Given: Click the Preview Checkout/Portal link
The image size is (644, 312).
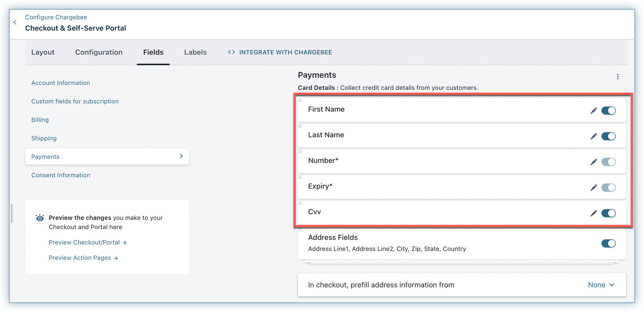Looking at the screenshot, I should point(87,243).
